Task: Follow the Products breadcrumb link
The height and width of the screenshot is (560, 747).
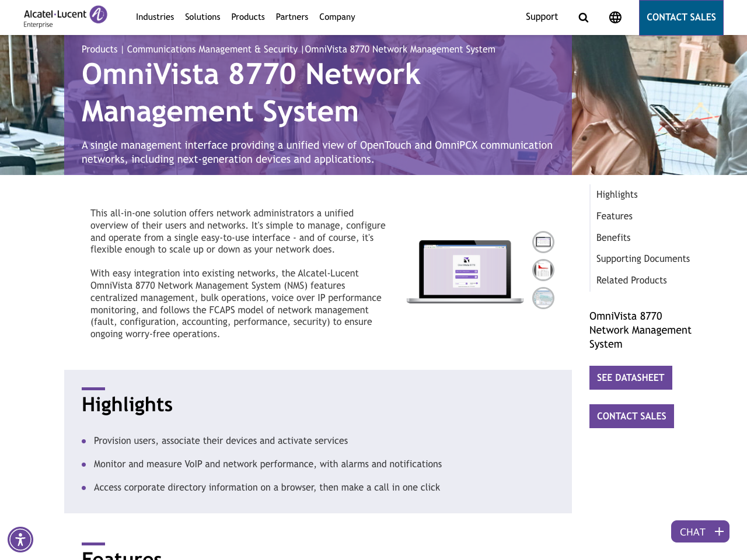Action: (99, 50)
